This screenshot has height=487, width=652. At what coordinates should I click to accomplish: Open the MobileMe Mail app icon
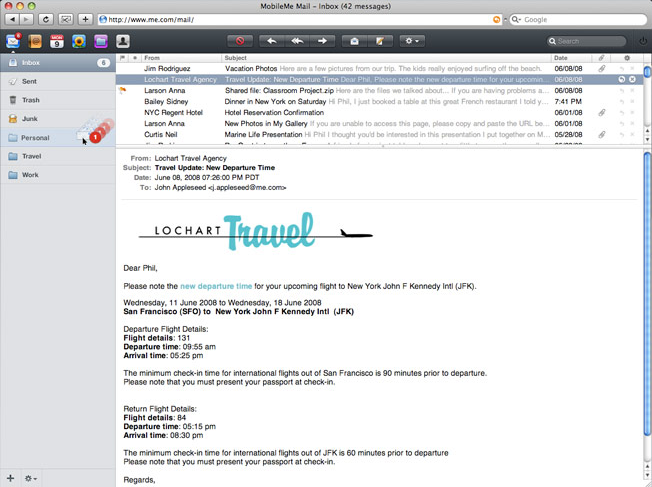13,41
